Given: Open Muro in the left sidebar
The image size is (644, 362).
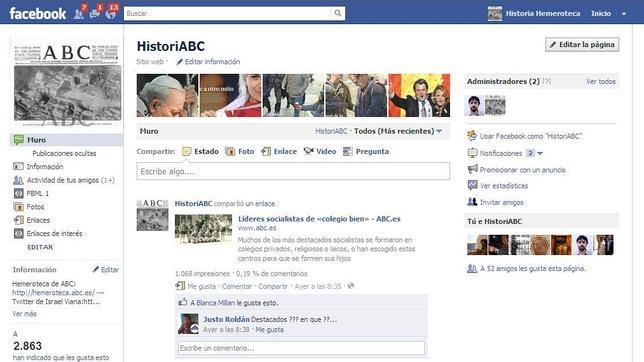Looking at the screenshot, I should pyautogui.click(x=66, y=140).
